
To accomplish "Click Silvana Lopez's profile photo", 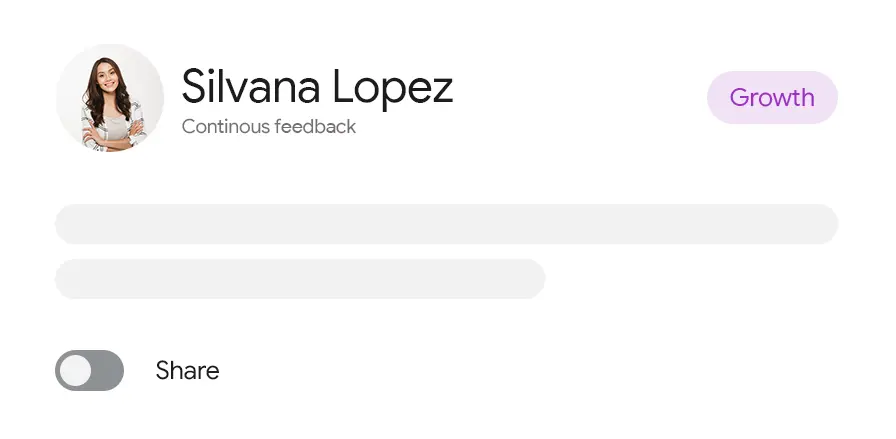I will pyautogui.click(x=109, y=98).
